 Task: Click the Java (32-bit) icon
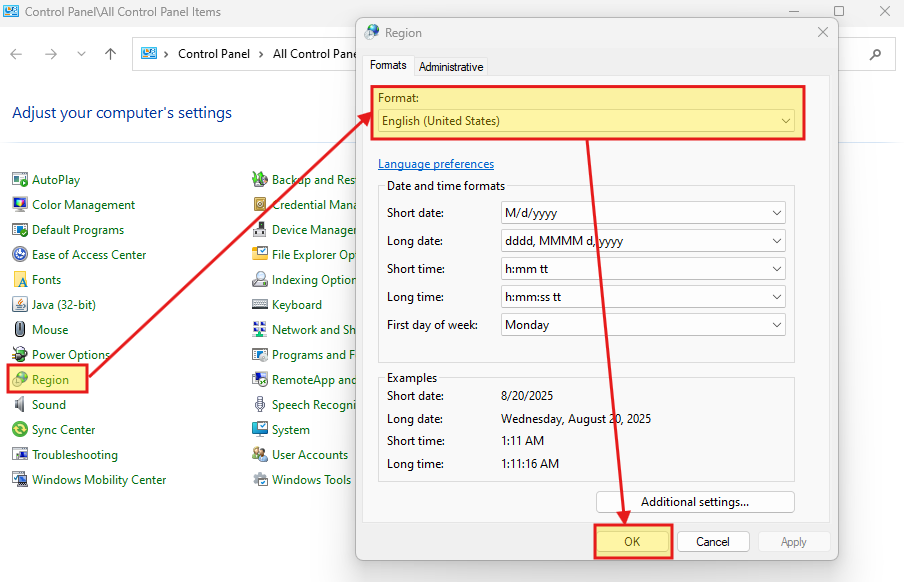[x=20, y=305]
